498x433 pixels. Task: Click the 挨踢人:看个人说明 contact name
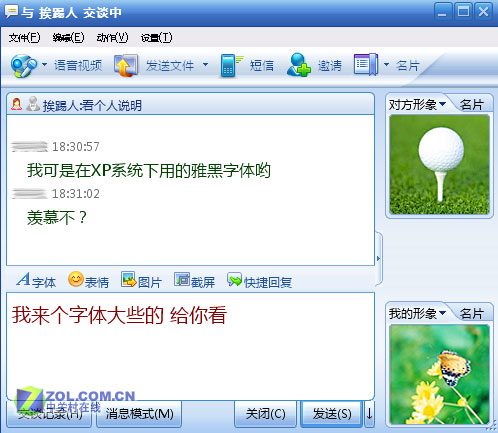[x=92, y=106]
